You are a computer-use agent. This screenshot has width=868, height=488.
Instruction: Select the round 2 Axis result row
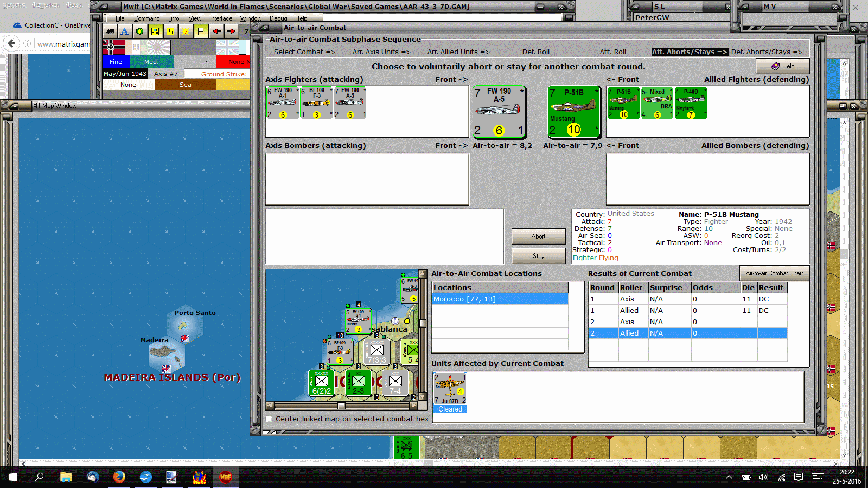(688, 322)
